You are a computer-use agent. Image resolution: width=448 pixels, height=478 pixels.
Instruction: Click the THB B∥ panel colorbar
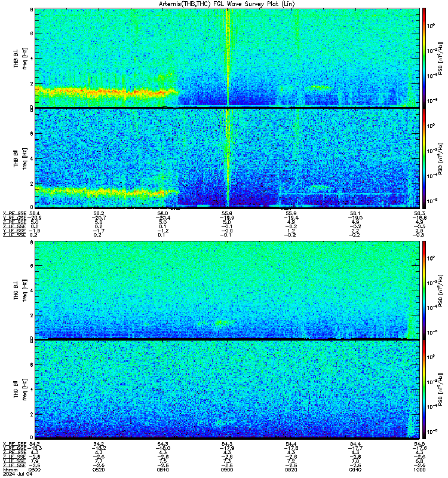[424, 158]
